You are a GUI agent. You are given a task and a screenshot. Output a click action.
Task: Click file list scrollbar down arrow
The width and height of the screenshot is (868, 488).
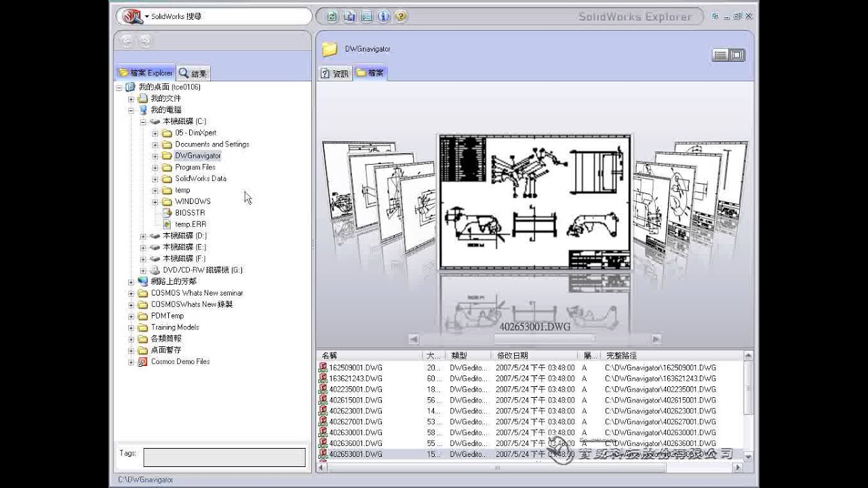[x=748, y=457]
